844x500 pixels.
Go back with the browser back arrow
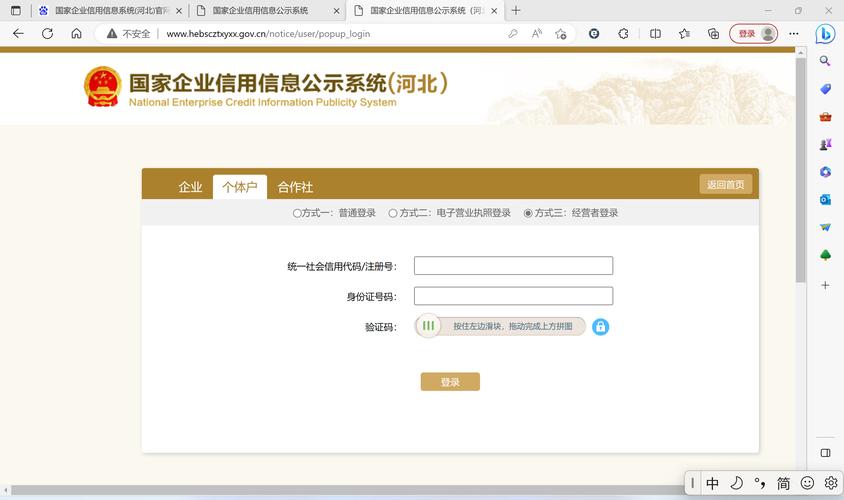[18, 34]
